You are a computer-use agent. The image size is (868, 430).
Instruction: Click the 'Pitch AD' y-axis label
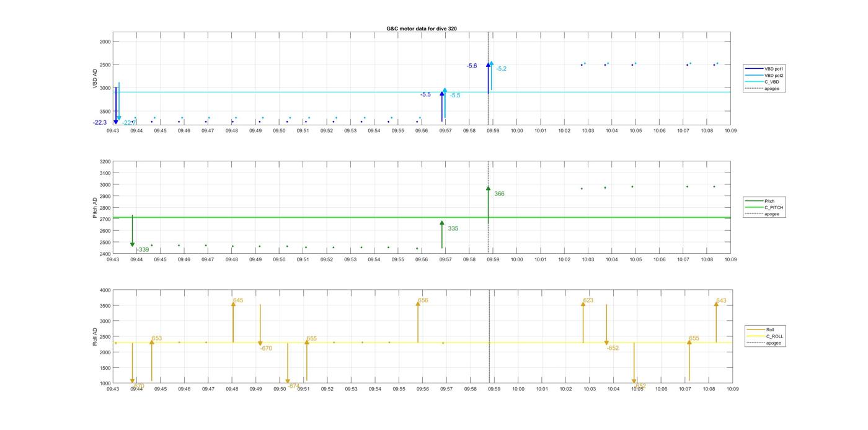click(x=95, y=208)
